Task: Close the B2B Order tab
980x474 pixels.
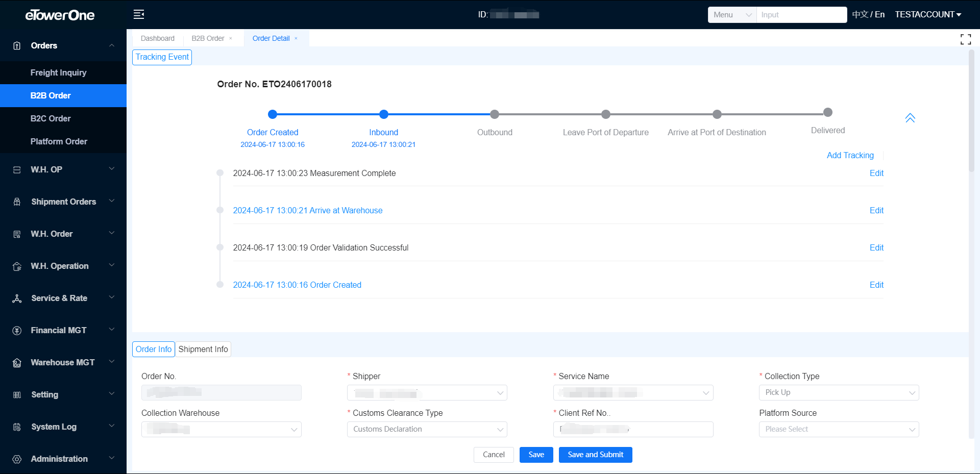Action: tap(231, 38)
